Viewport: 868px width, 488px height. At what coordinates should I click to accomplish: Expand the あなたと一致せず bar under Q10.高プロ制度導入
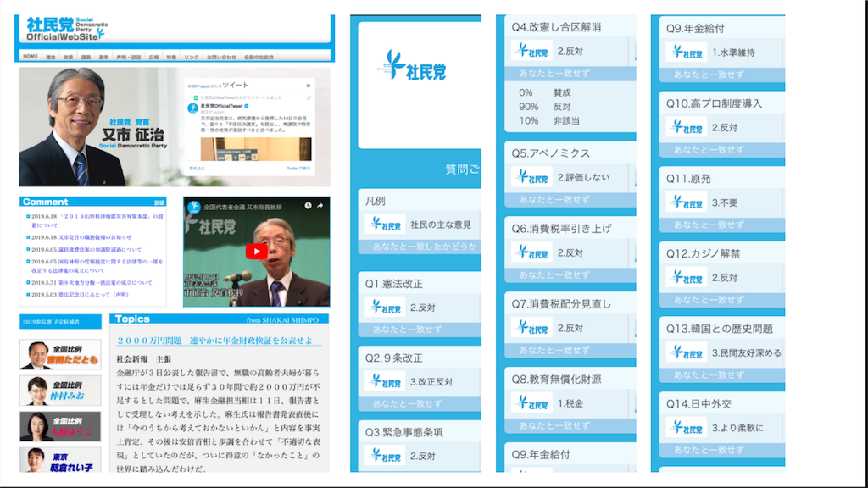pos(722,150)
